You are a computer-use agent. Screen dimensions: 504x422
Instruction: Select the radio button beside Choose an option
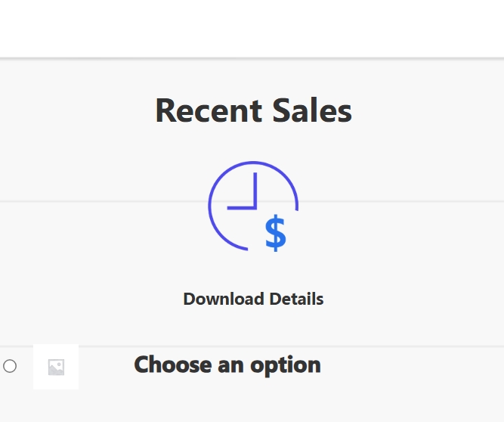(x=10, y=366)
